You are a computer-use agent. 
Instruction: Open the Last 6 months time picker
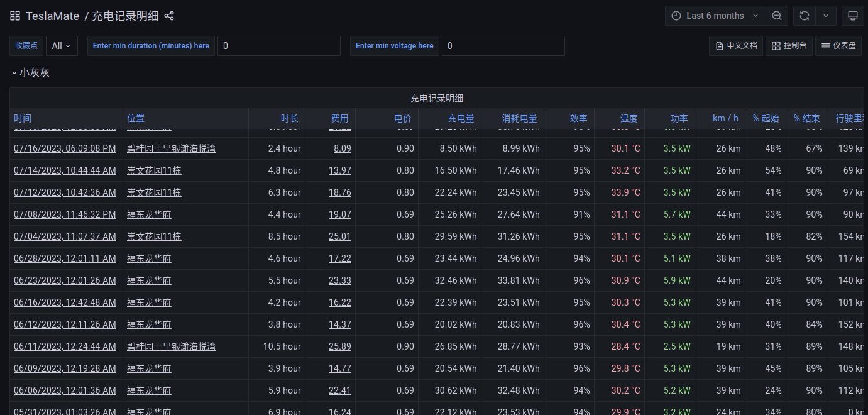715,16
